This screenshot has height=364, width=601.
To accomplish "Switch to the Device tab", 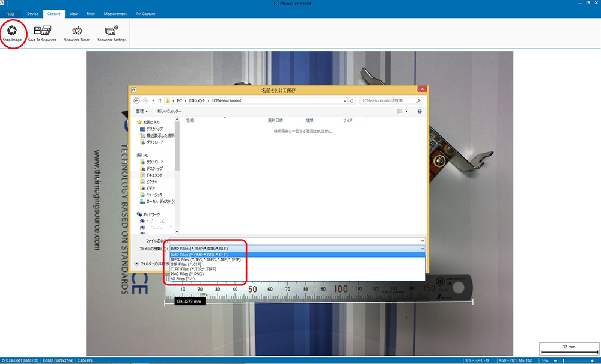I will 32,14.
